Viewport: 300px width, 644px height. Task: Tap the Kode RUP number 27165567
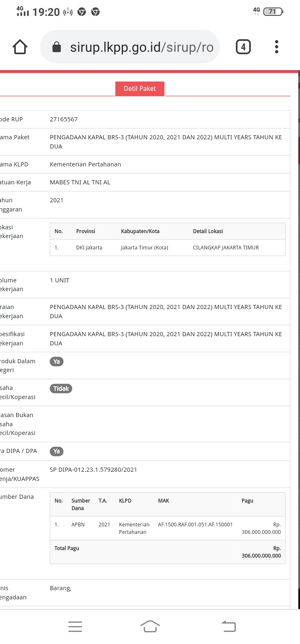tap(64, 119)
